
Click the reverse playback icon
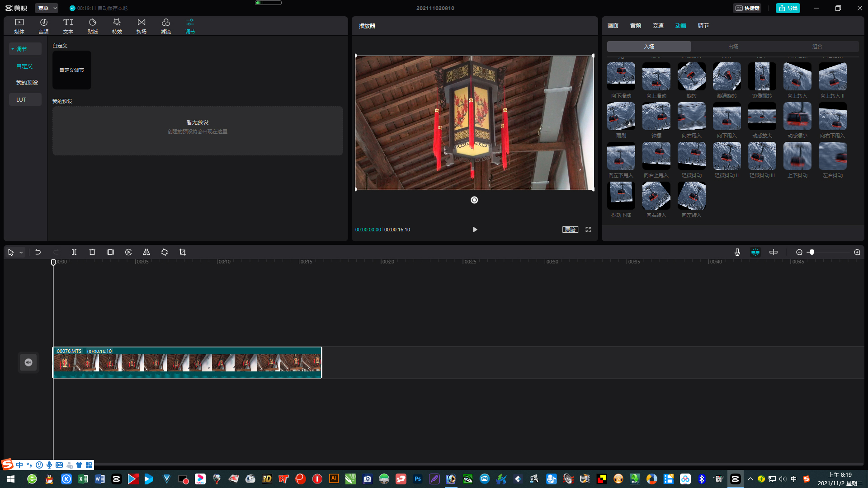(x=128, y=252)
